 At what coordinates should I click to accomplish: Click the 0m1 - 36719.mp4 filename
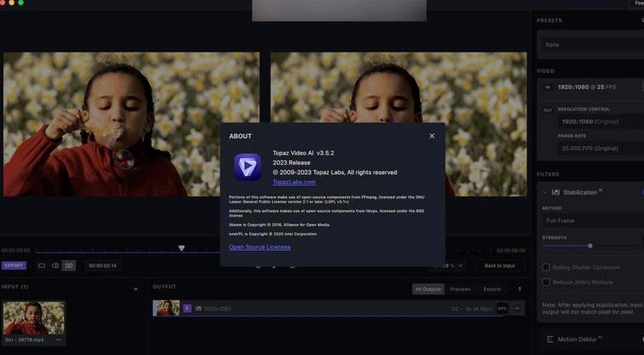(25, 340)
